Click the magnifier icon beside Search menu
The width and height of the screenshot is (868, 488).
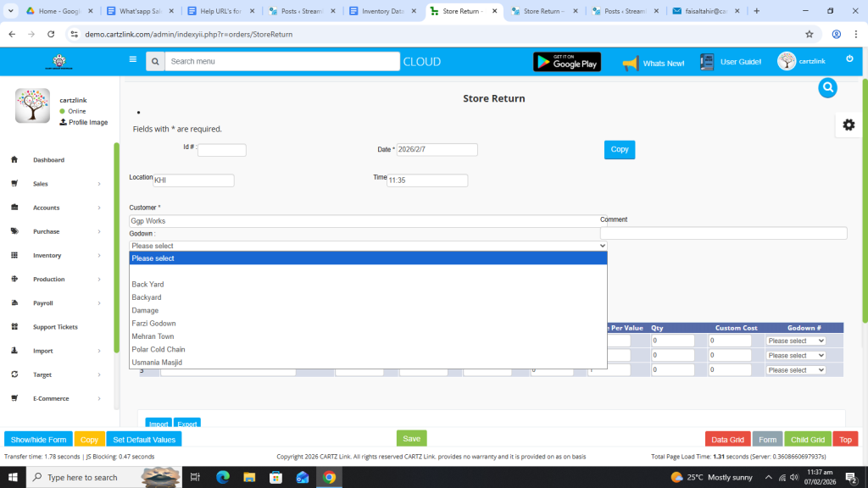tap(155, 62)
